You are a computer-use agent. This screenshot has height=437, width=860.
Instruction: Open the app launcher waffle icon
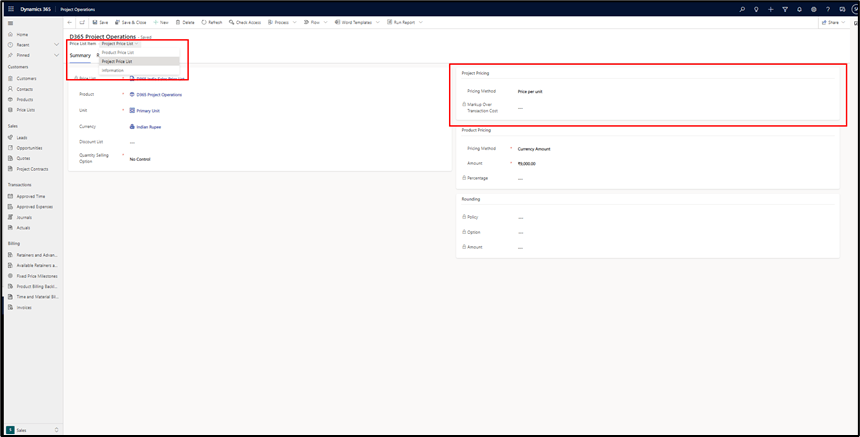(11, 9)
